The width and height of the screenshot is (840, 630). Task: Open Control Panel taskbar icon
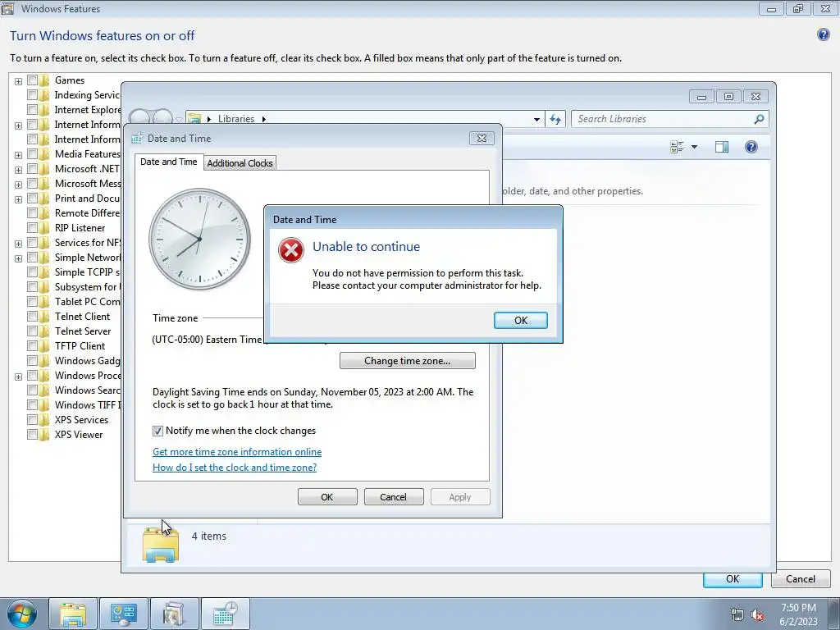click(x=124, y=614)
